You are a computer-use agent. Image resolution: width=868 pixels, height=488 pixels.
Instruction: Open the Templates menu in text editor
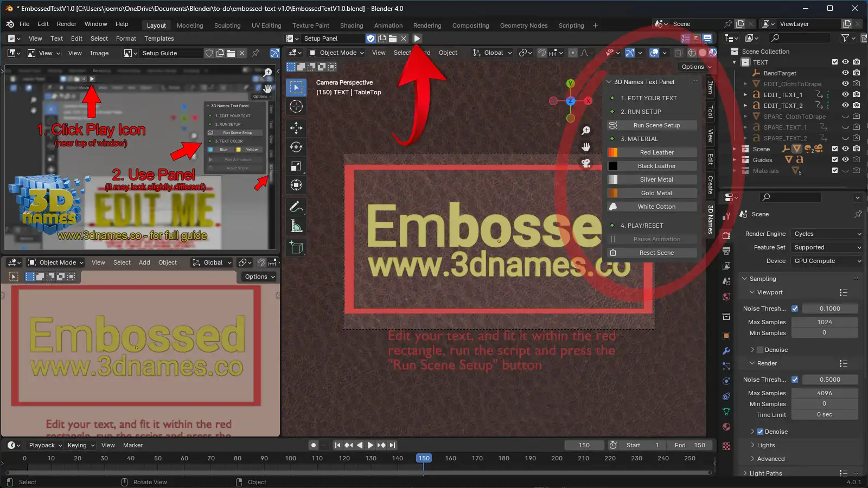point(159,38)
